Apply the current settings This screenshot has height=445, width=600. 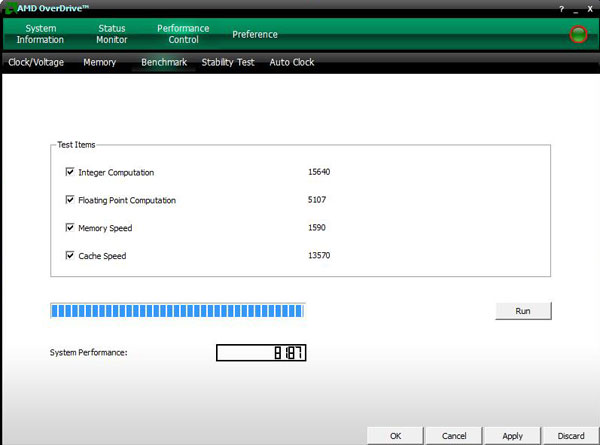[512, 436]
